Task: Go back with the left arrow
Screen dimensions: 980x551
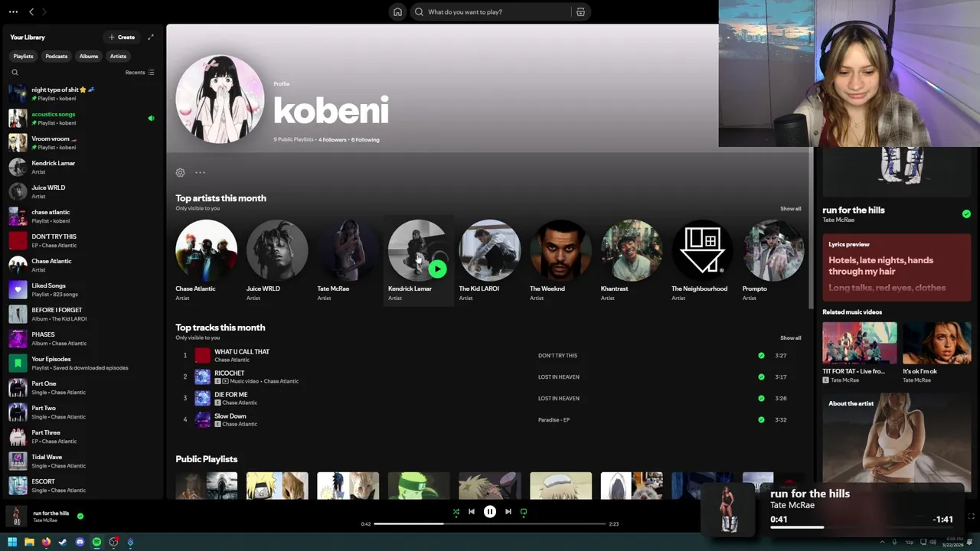Action: [x=31, y=11]
